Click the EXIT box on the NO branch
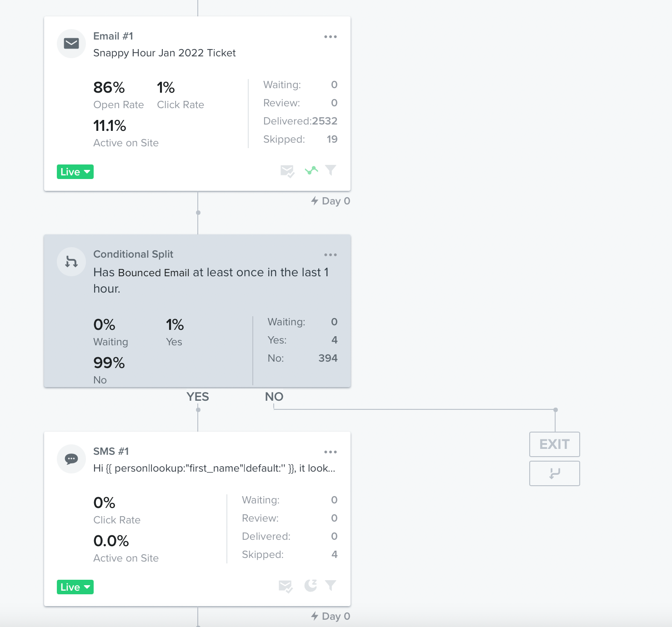 [x=555, y=444]
